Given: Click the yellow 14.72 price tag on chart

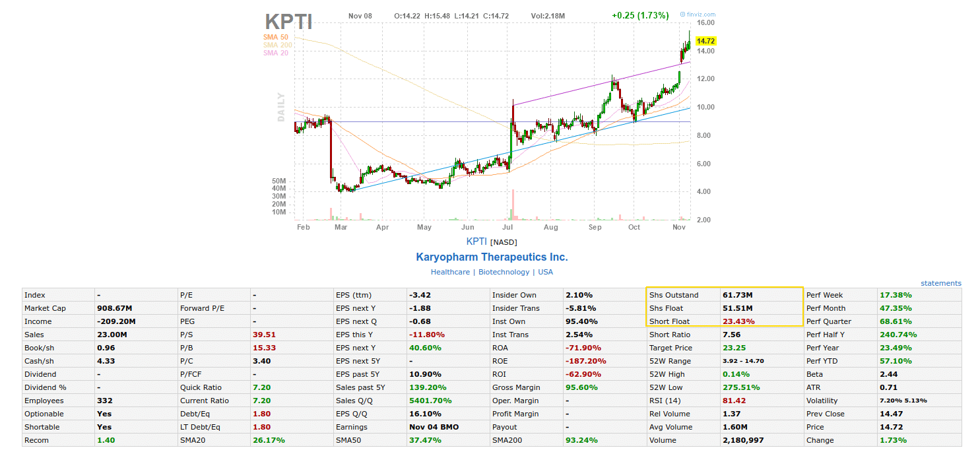Looking at the screenshot, I should (705, 41).
